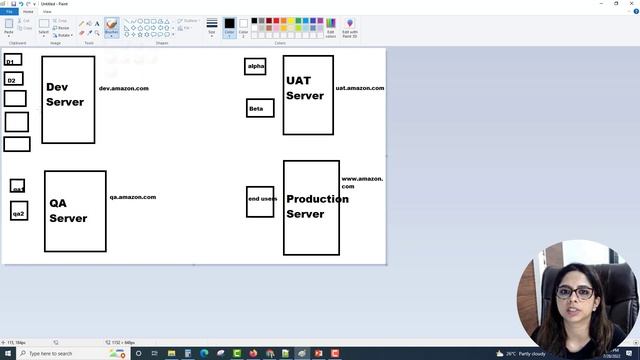Switch to the Home tab

click(28, 12)
